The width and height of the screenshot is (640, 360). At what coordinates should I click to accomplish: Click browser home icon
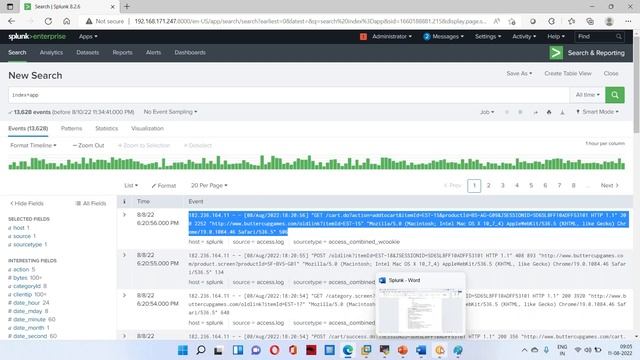67,21
